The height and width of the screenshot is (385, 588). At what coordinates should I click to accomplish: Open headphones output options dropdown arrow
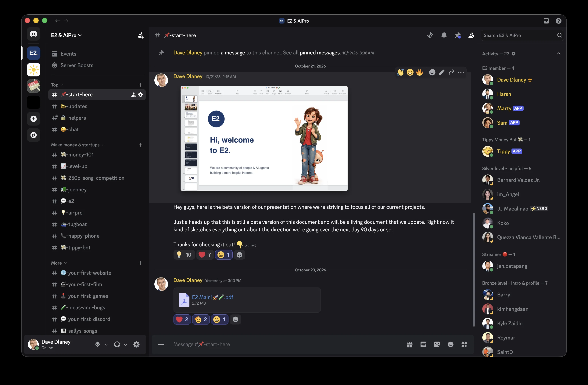tap(126, 344)
